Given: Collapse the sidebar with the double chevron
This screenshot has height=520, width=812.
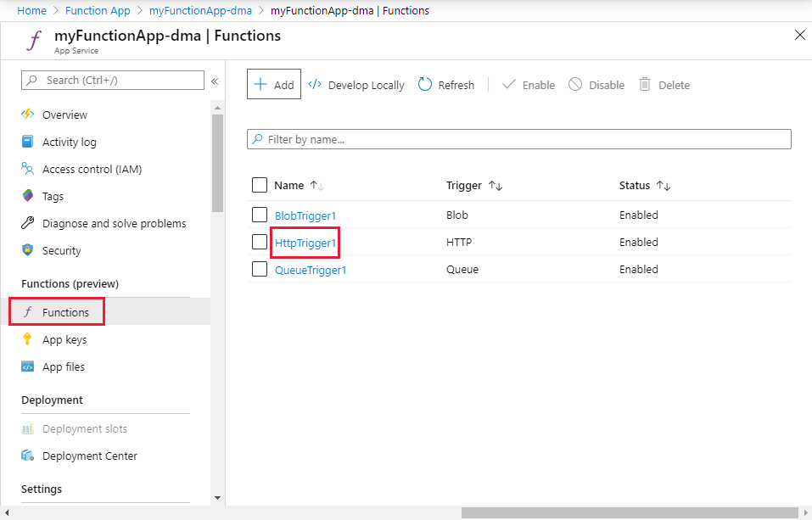Looking at the screenshot, I should coord(215,80).
